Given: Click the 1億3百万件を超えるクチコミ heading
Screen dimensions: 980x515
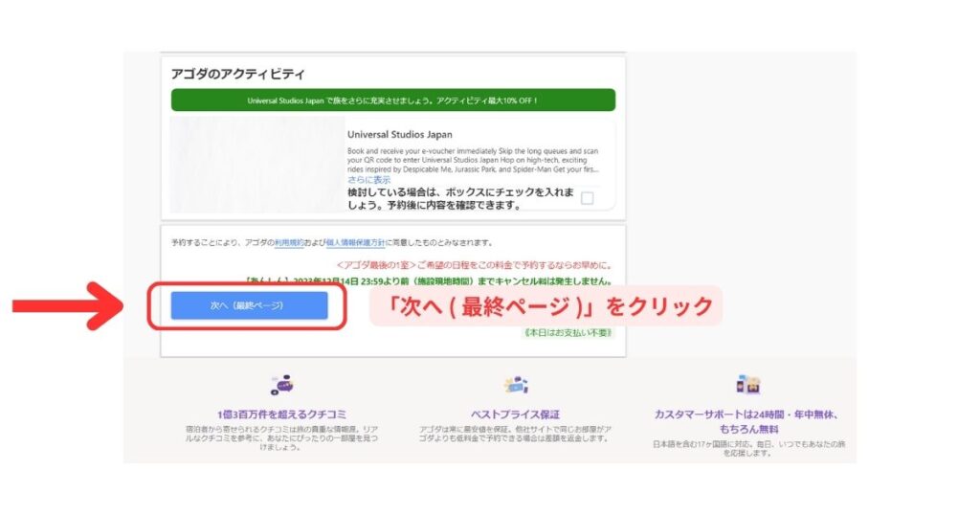Looking at the screenshot, I should 282,414.
